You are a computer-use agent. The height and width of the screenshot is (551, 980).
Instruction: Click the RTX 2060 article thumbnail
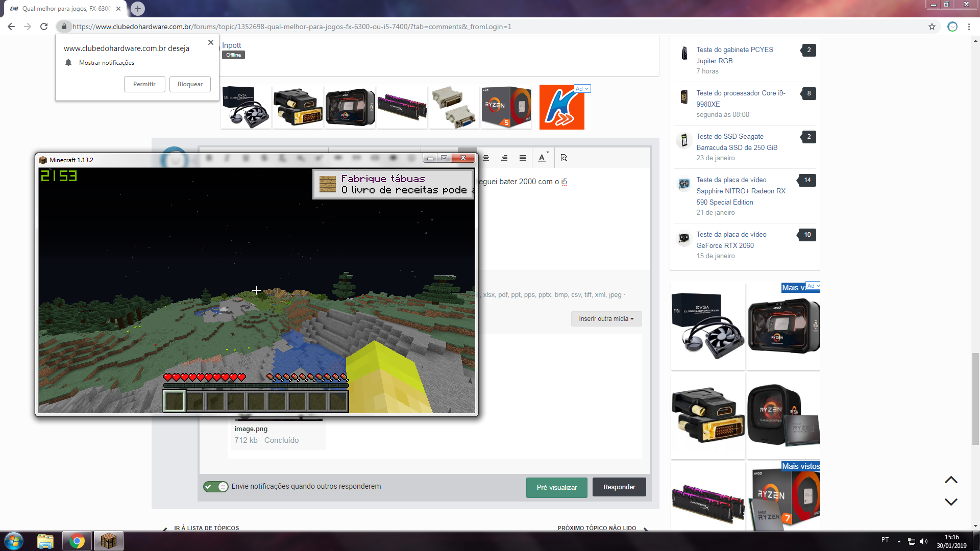pyautogui.click(x=684, y=238)
